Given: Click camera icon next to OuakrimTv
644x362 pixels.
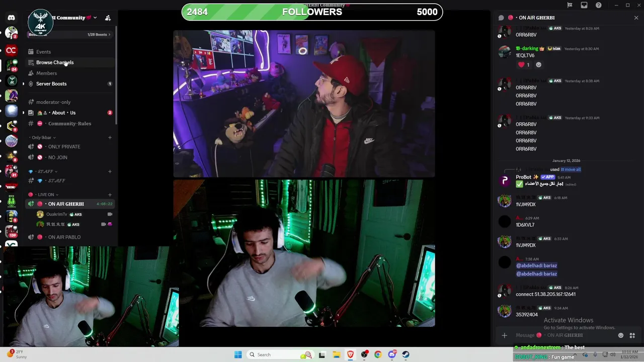Looking at the screenshot, I should pos(110,214).
